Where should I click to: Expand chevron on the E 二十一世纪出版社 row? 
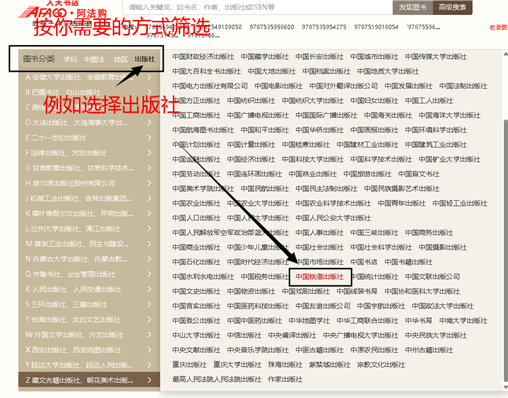(x=149, y=138)
